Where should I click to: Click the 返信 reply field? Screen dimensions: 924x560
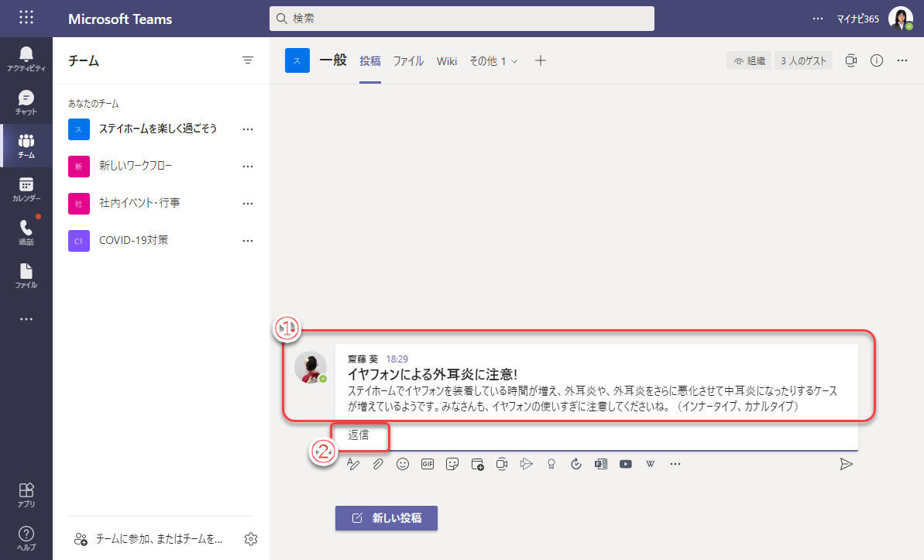[x=596, y=435]
